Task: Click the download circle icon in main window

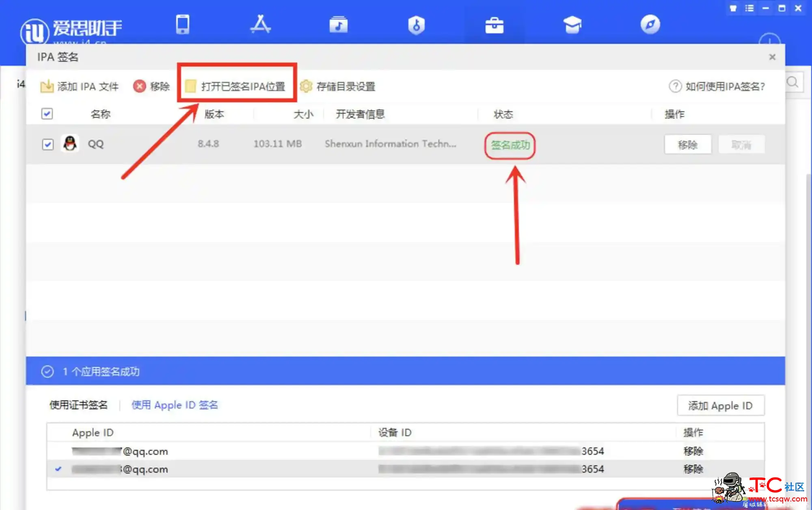Action: [x=770, y=40]
